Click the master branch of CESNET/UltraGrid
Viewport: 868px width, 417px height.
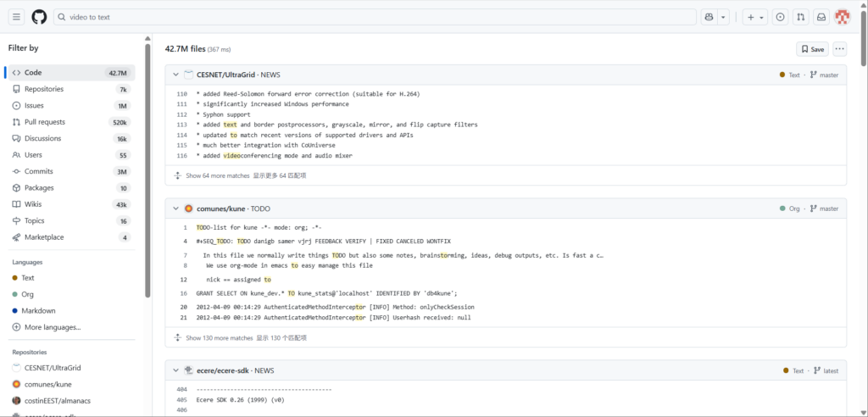pos(824,75)
